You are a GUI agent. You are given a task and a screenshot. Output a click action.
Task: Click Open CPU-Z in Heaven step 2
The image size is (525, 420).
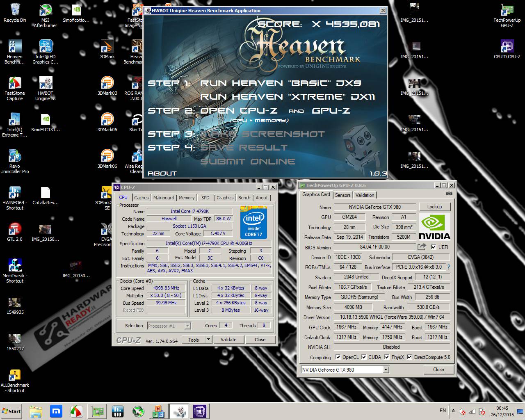pos(239,111)
